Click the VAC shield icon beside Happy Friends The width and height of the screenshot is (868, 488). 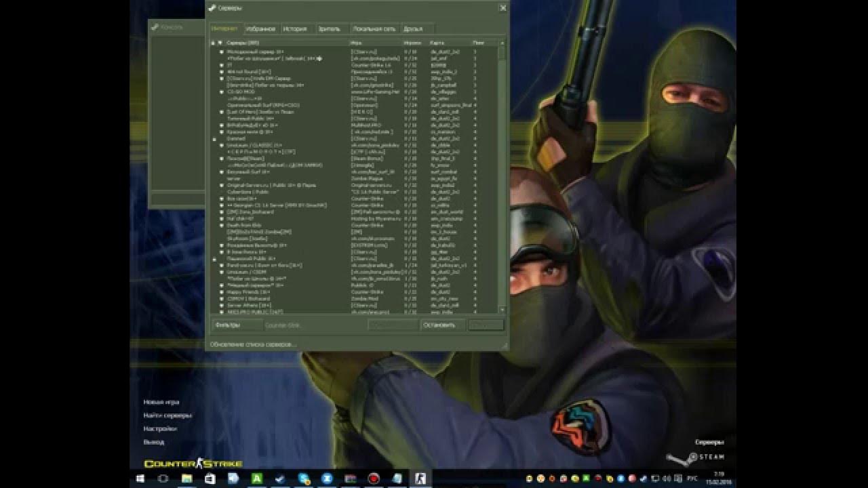[x=222, y=292]
